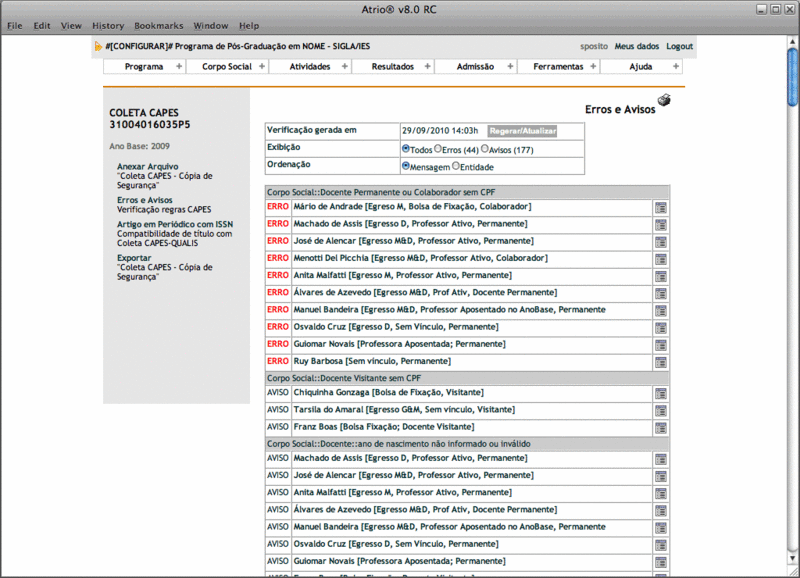
Task: Click the Logout link
Action: pyautogui.click(x=679, y=47)
